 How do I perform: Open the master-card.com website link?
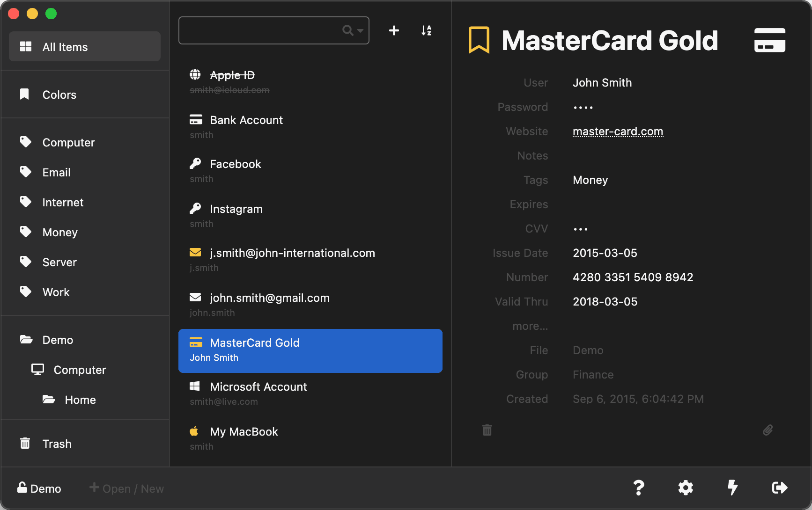618,131
